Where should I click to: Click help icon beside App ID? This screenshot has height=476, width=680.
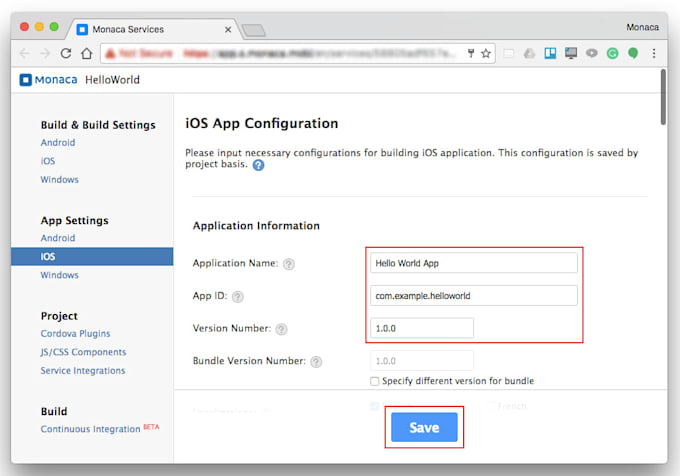point(238,297)
